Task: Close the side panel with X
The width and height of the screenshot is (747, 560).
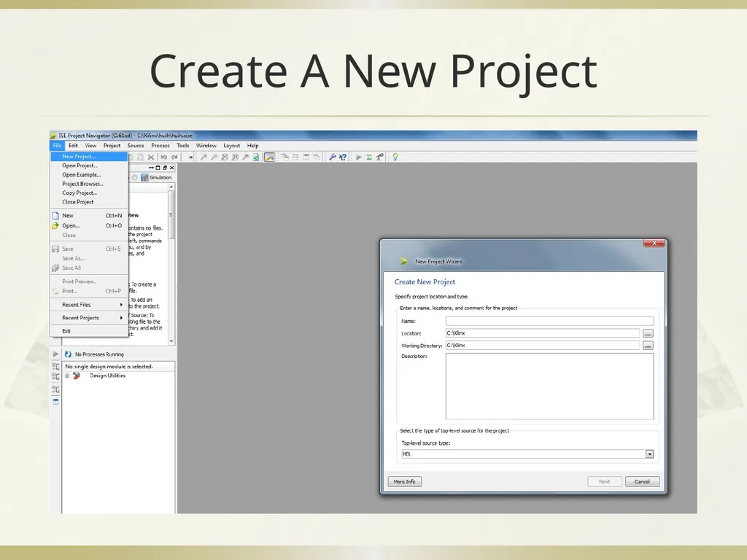Action: (x=172, y=168)
